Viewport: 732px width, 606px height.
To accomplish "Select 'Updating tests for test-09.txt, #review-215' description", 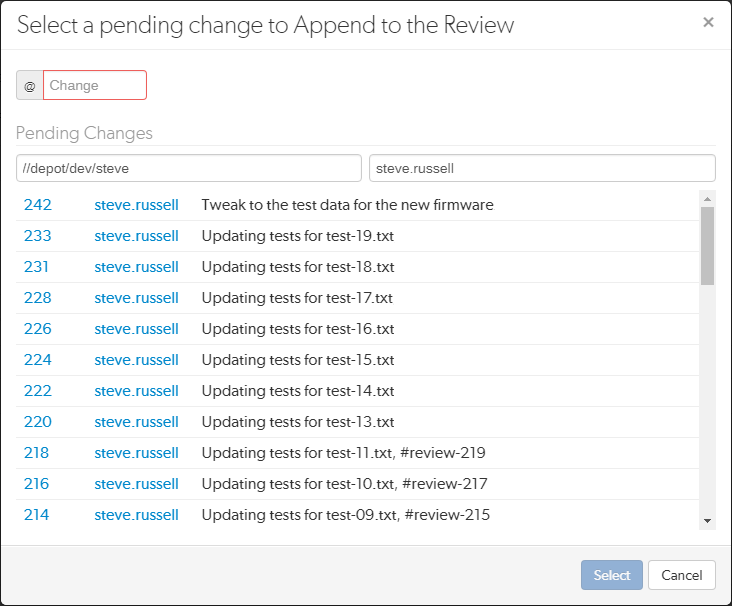I will (x=346, y=514).
